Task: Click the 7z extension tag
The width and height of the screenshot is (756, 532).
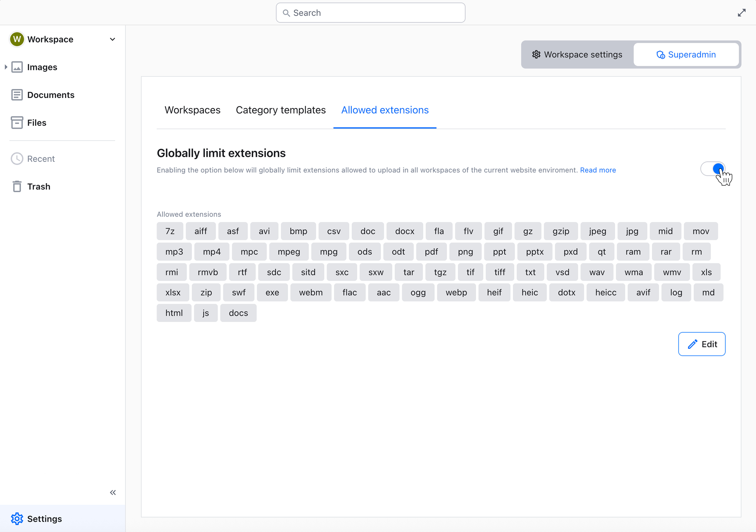Action: click(x=170, y=231)
